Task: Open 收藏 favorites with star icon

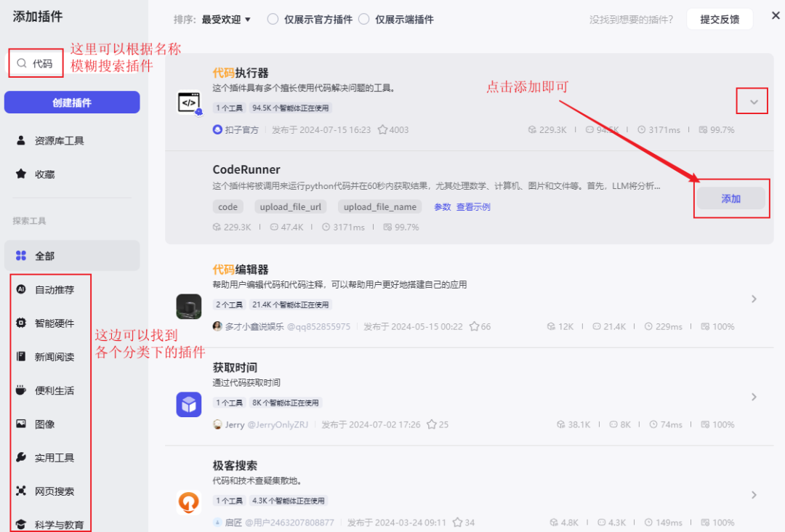Action: tap(45, 174)
